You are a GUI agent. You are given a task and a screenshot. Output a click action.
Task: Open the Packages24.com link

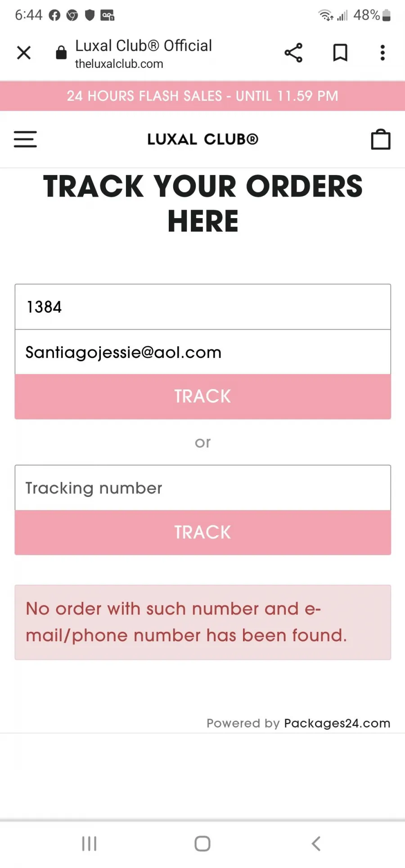coord(337,723)
